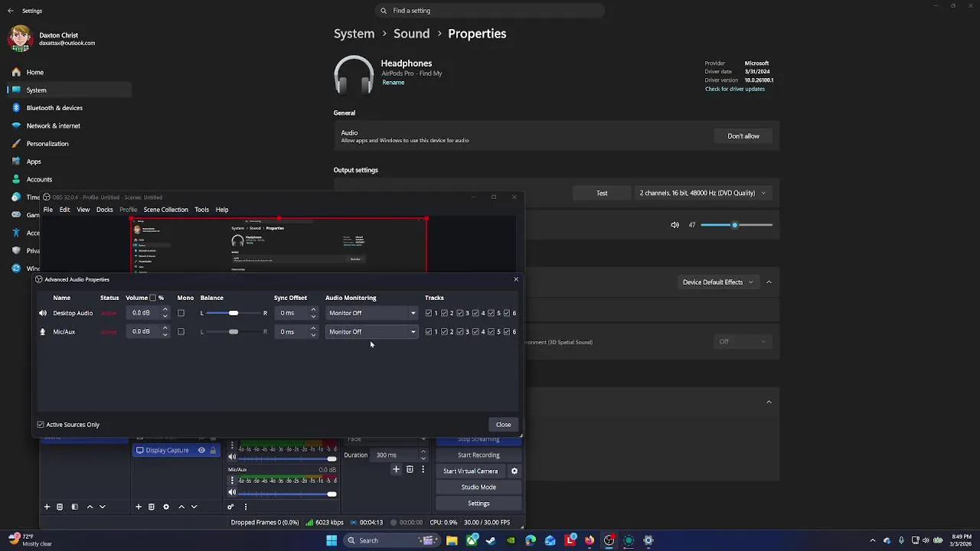This screenshot has width=980, height=551.
Task: Open Desktop Audio monitoring dropdown
Action: (372, 313)
